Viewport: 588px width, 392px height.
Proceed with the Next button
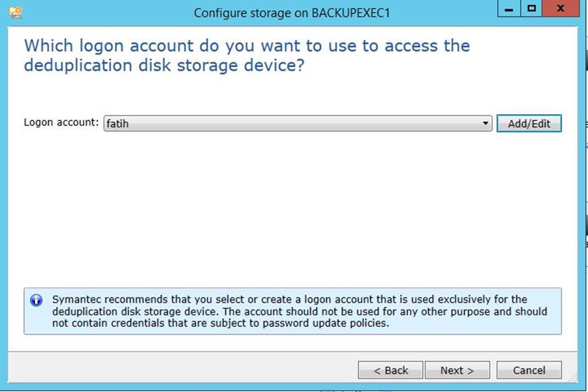pos(457,370)
